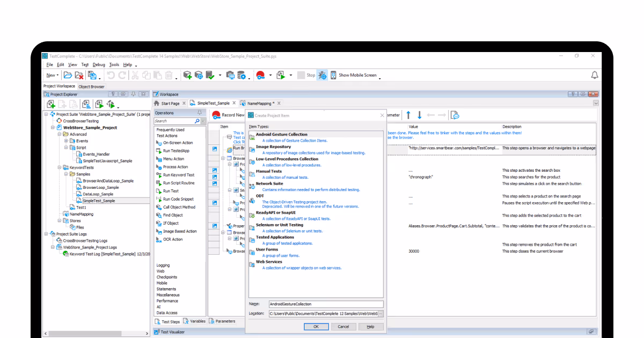Open the dropdown arrow next to the Run icon
Viewport: 644px width, 338px height.
[x=291, y=75]
